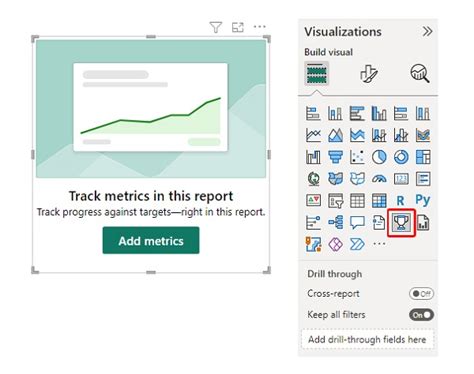474x374 pixels.
Task: Select the Stacked area chart visual
Action: pos(357,135)
